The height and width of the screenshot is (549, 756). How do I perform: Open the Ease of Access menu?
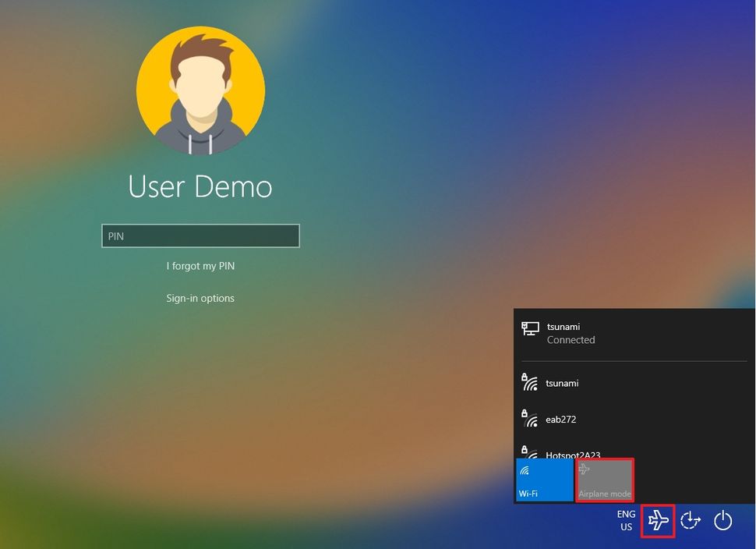[x=690, y=521]
